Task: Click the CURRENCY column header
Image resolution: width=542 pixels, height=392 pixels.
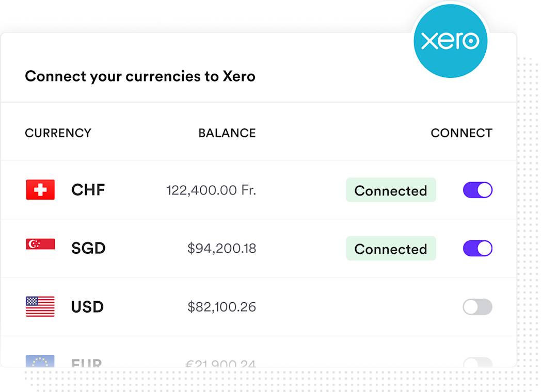Action: click(58, 133)
